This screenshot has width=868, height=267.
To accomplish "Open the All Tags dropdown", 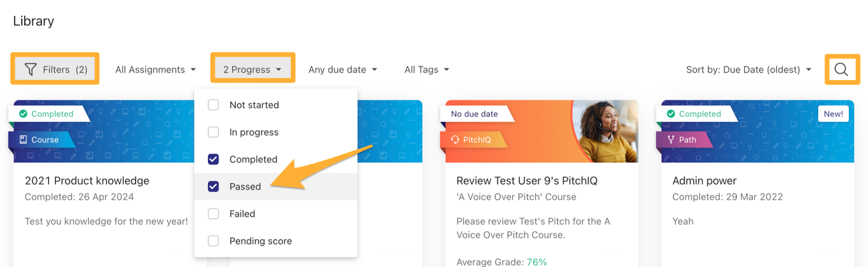I will (x=427, y=70).
